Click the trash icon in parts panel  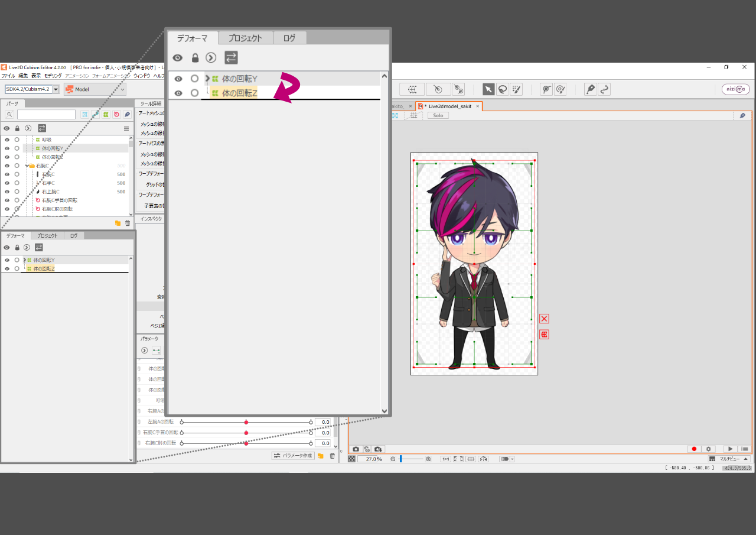(128, 223)
